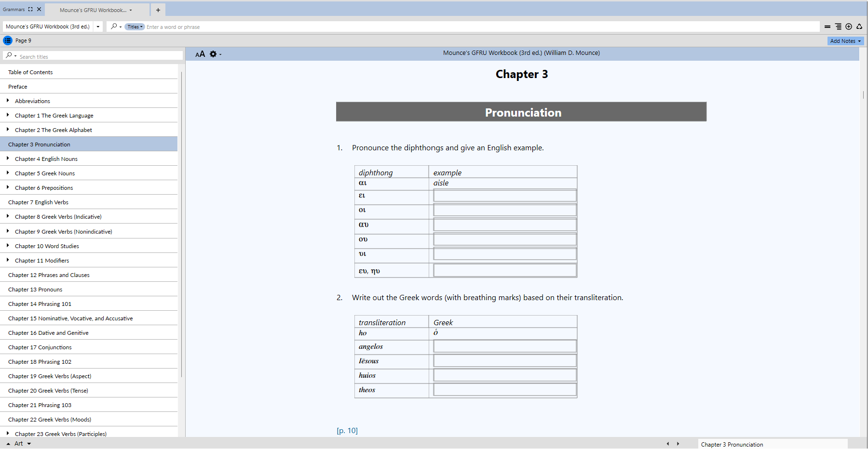Viewport: 868px width, 449px height.
Task: Open a new tab with the plus button
Action: pyautogui.click(x=158, y=10)
